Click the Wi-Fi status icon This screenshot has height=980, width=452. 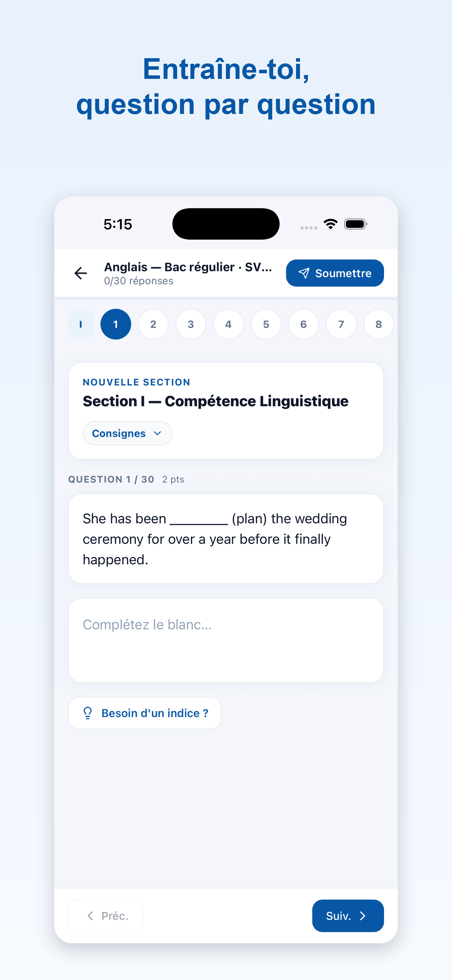click(x=331, y=224)
